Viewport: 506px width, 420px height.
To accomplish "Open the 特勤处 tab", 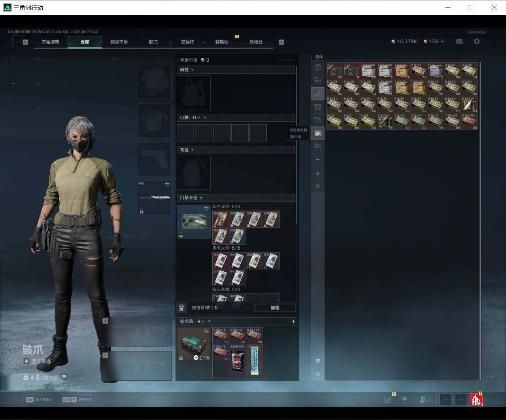I will [x=222, y=42].
